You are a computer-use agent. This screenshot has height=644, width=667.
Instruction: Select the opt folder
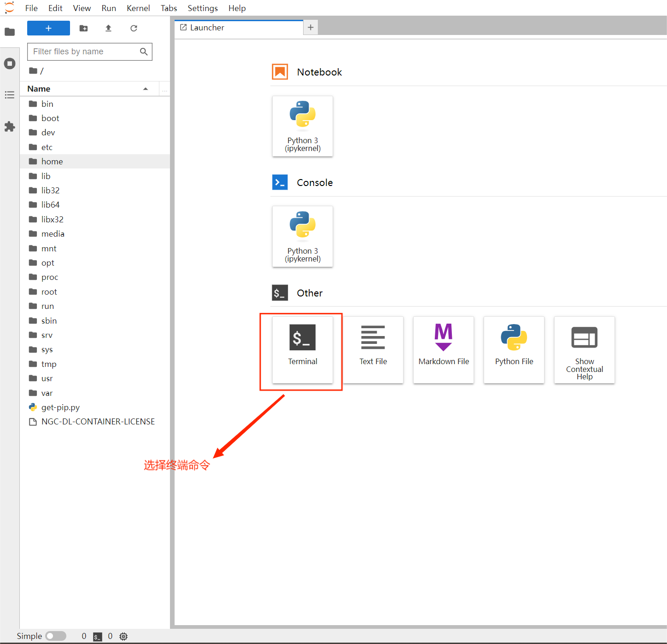click(95, 263)
